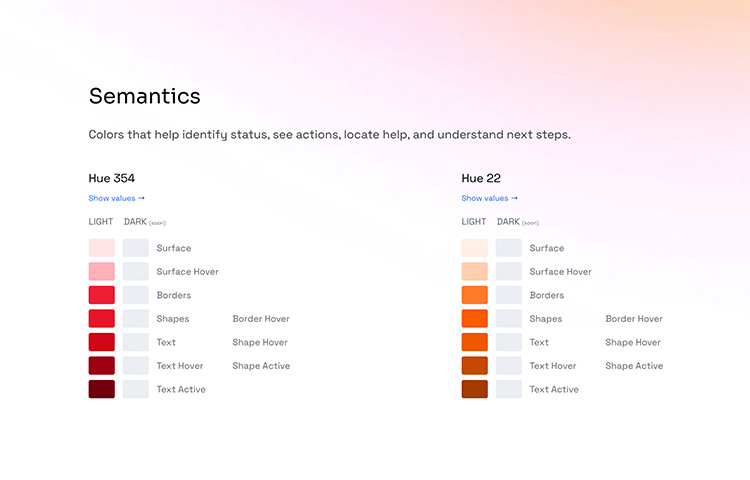Select the Hue 22 Text Active swatch
Image resolution: width=750 pixels, height=480 pixels.
pyautogui.click(x=474, y=389)
